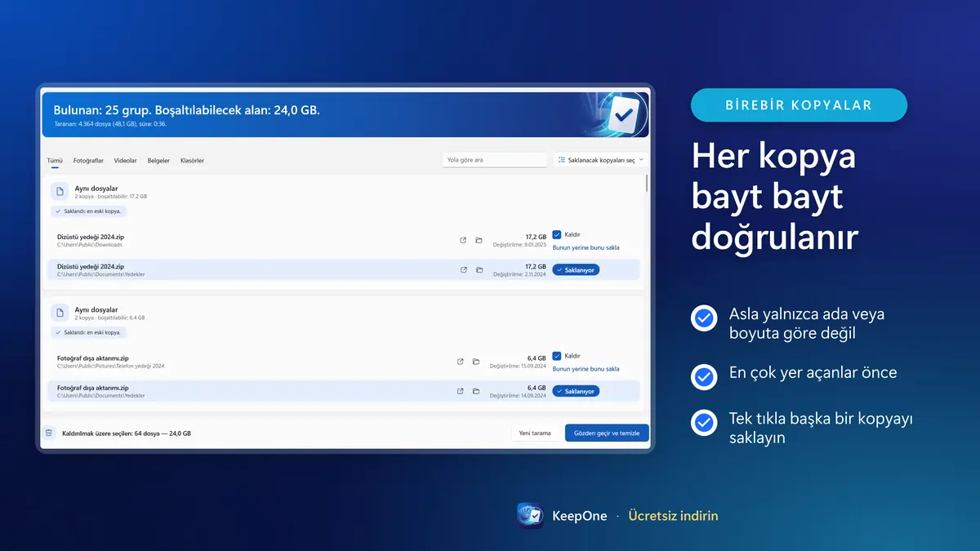The width and height of the screenshot is (980, 551).
Task: Switch to the Fotoğraflar tab
Action: [87, 161]
